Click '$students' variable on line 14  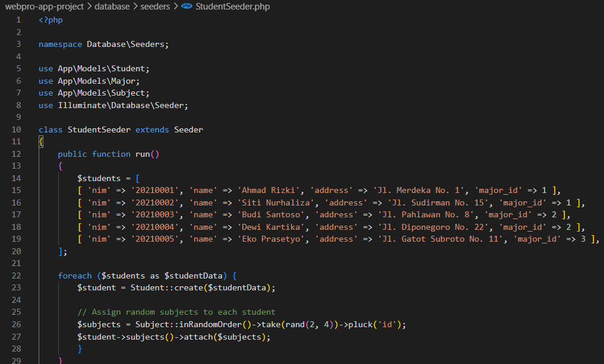tap(99, 178)
